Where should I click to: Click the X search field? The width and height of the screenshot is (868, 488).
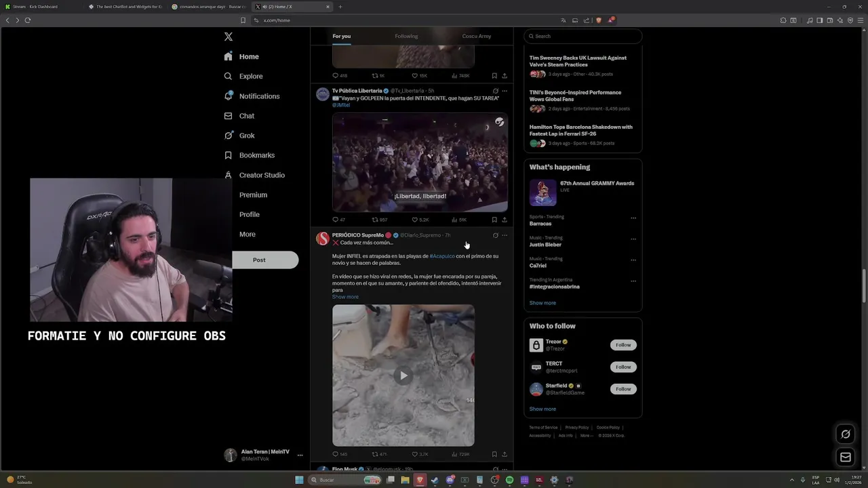(x=583, y=36)
